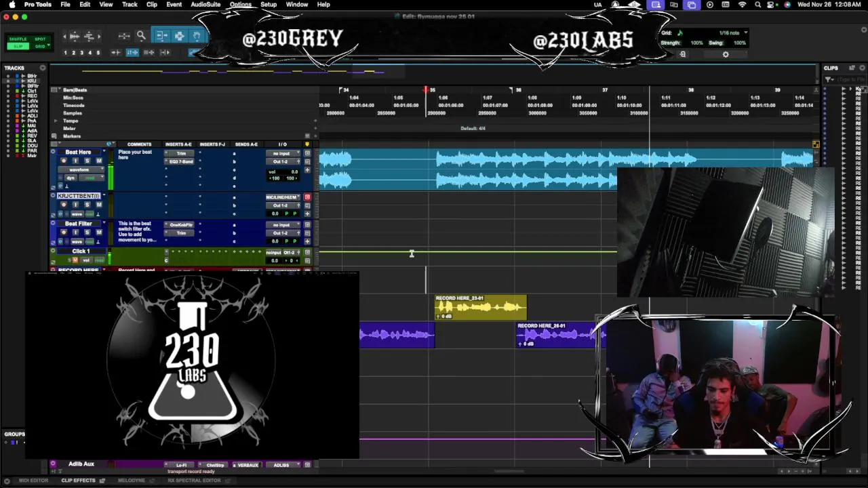Switch to the Clip Effects tab
This screenshot has width=868, height=488.
coord(79,481)
